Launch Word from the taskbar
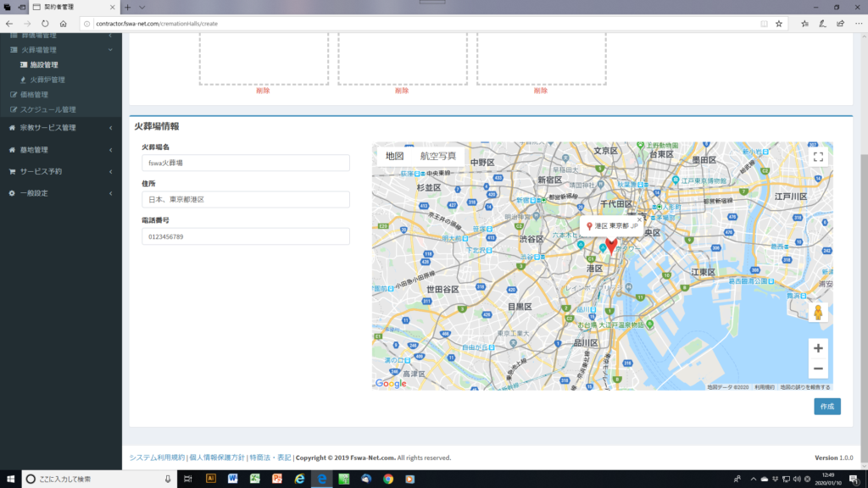This screenshot has width=868, height=488. pyautogui.click(x=232, y=480)
